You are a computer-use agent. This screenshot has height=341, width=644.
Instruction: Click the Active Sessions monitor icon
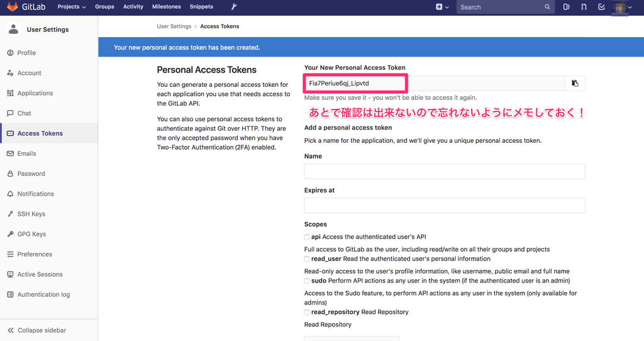pyautogui.click(x=10, y=274)
